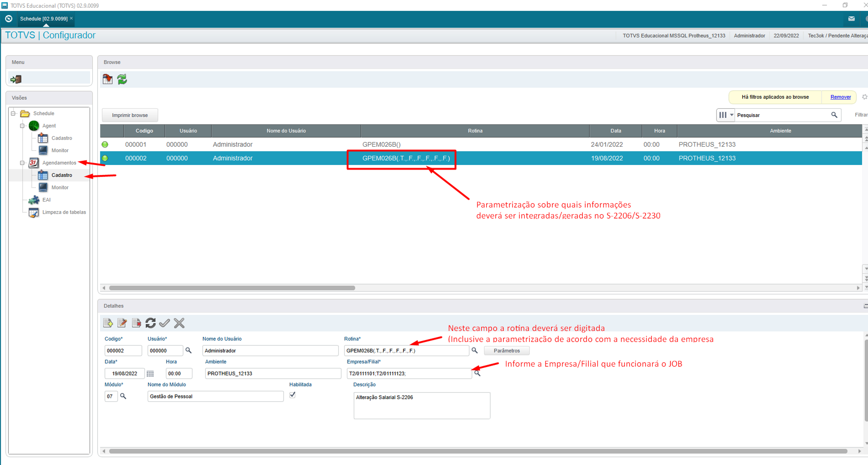
Task: Collapse the Schedule tree node
Action: (x=14, y=113)
